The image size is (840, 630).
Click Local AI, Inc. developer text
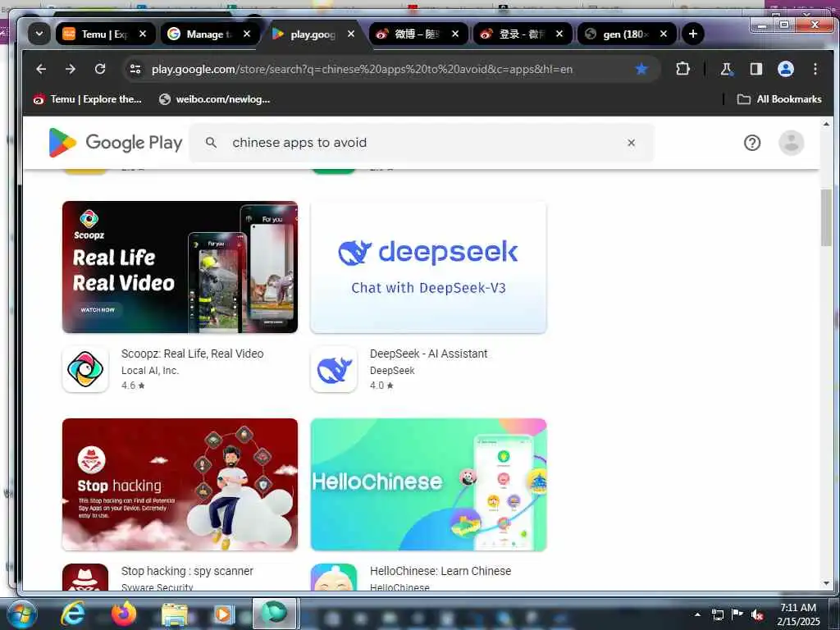(150, 370)
